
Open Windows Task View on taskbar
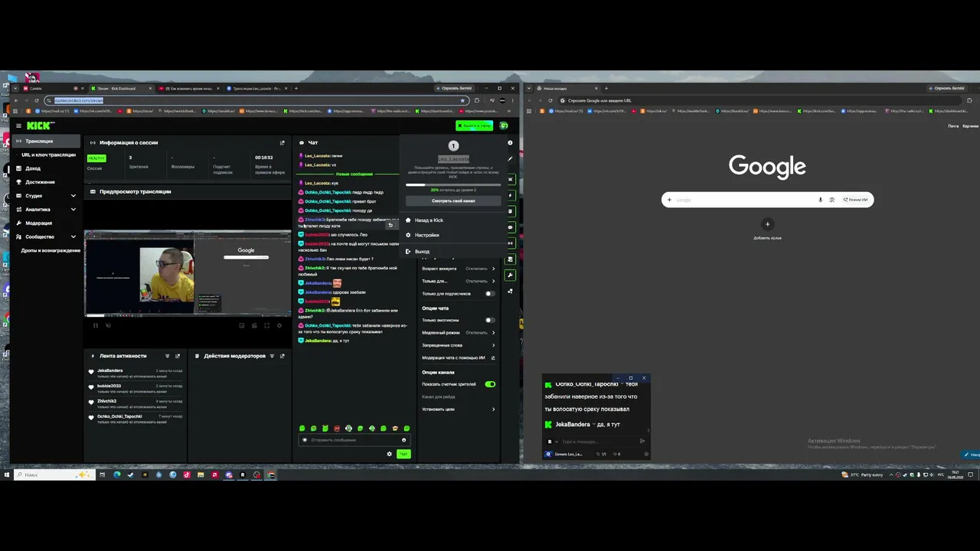click(x=102, y=474)
